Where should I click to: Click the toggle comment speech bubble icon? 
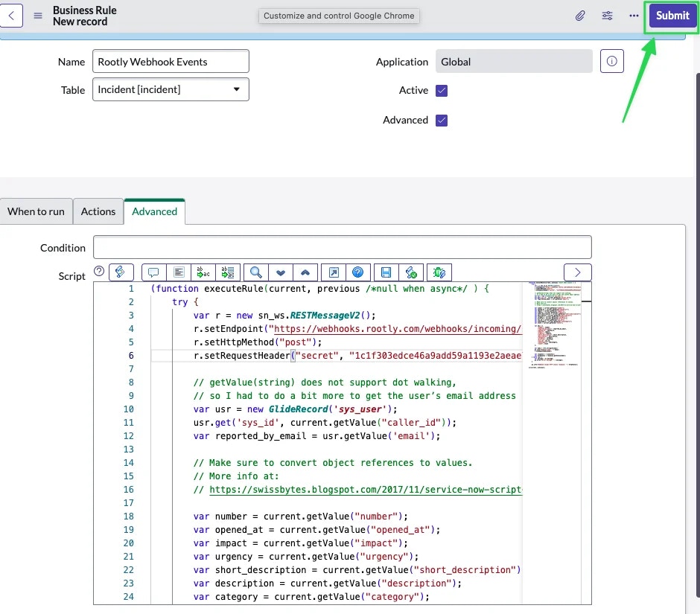153,272
